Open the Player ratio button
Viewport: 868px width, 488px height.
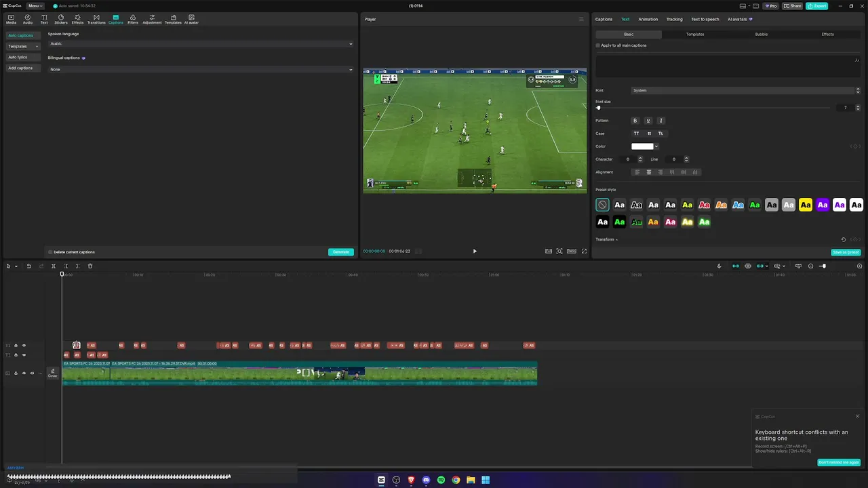[572, 251]
